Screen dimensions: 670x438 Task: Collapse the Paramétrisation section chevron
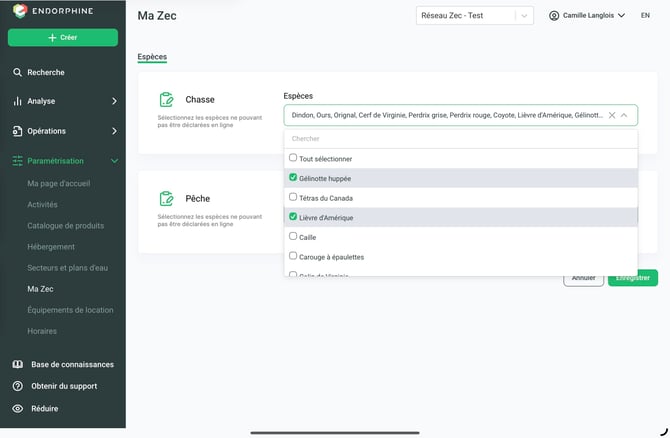[x=114, y=161]
